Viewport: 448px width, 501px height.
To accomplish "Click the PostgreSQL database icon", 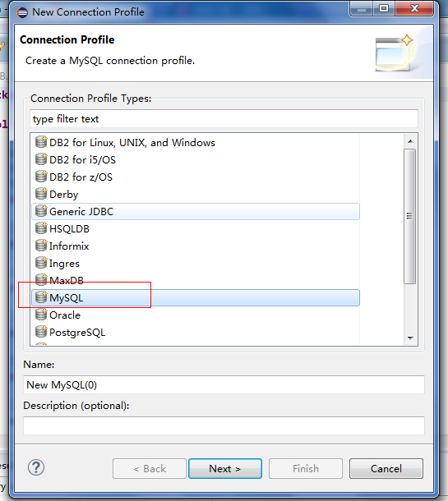I will [x=41, y=332].
